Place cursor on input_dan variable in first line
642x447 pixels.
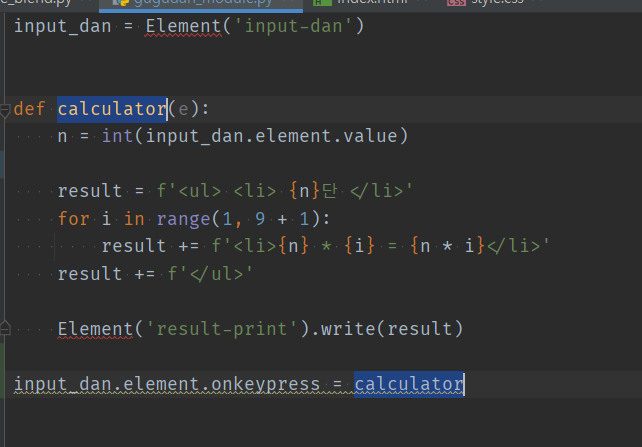[x=63, y=27]
